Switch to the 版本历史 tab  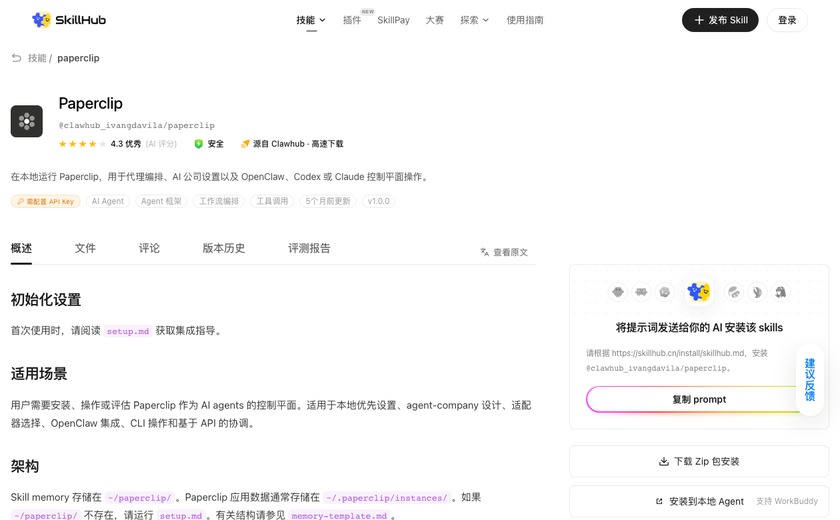224,248
